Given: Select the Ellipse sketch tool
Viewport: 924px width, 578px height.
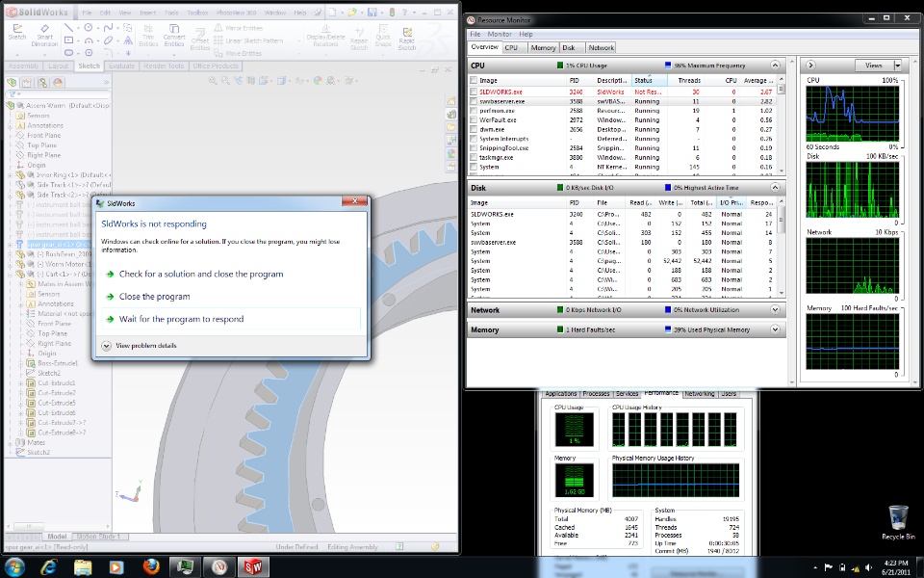Looking at the screenshot, I should (x=108, y=40).
